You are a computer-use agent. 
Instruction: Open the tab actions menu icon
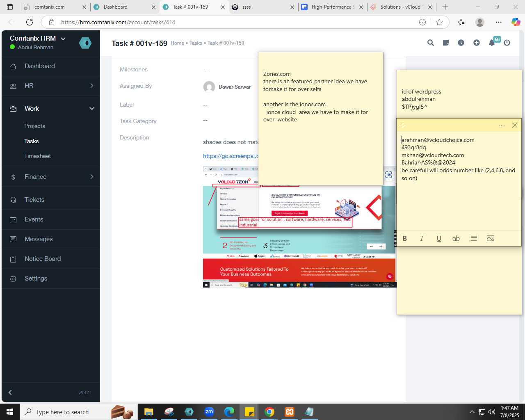10,7
